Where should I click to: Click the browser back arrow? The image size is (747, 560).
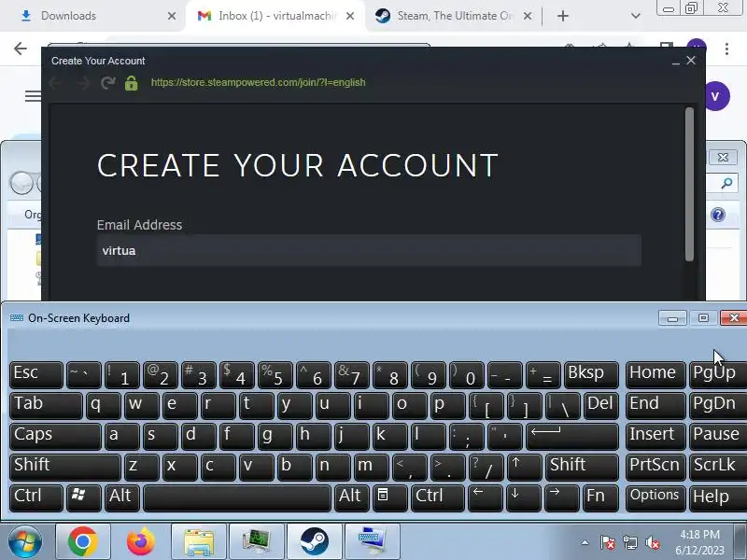[21, 49]
